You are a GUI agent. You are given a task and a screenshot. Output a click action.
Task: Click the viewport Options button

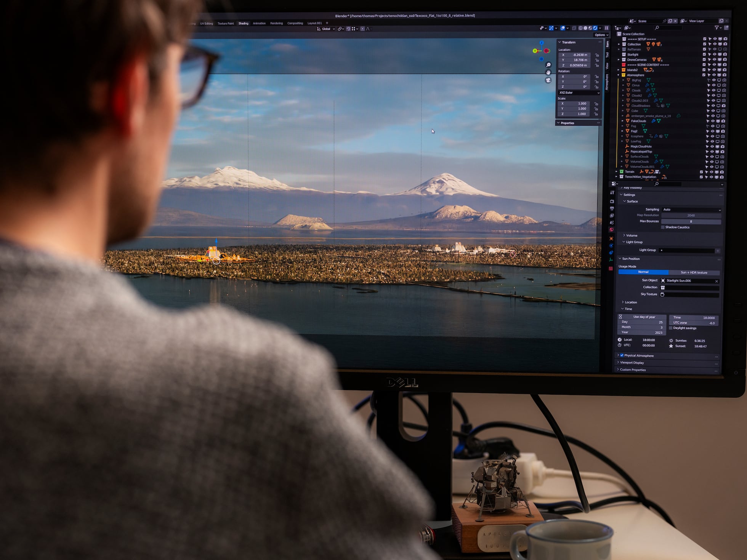point(601,35)
